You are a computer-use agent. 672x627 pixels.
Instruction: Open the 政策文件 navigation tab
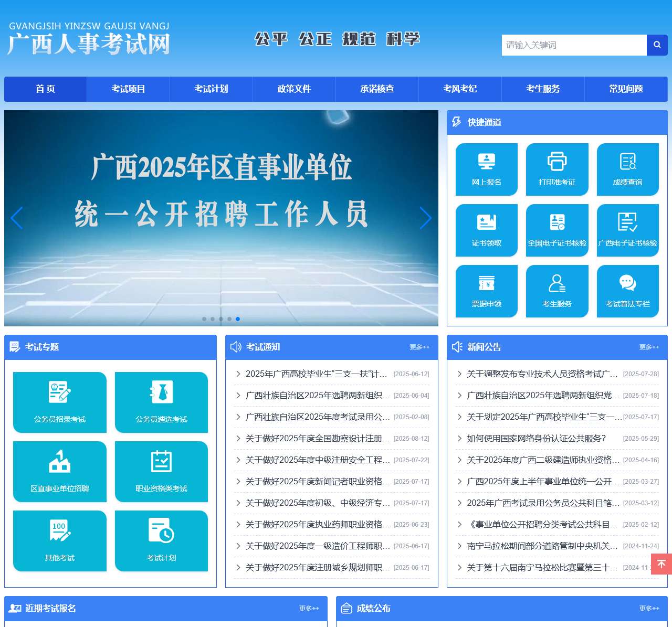[294, 89]
